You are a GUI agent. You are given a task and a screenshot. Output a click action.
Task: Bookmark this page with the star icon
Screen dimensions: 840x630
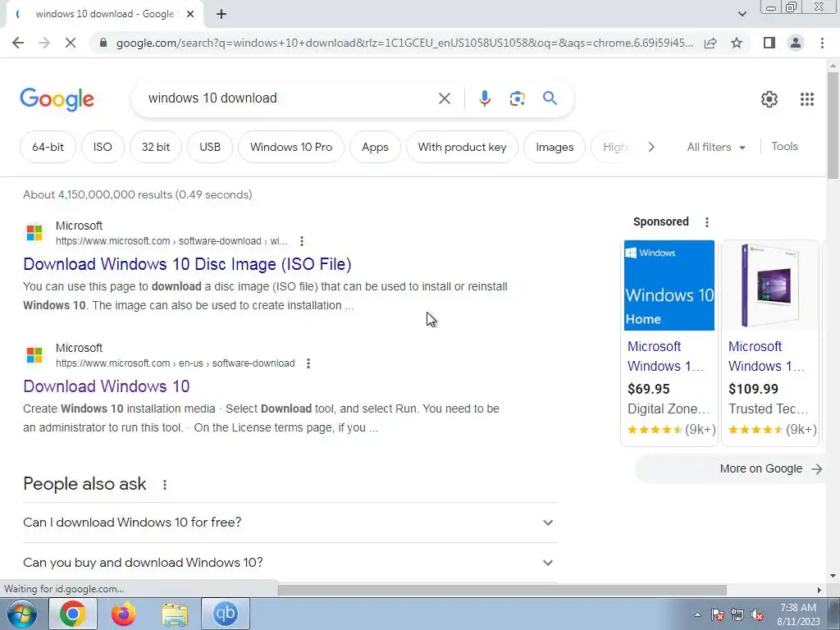737,43
